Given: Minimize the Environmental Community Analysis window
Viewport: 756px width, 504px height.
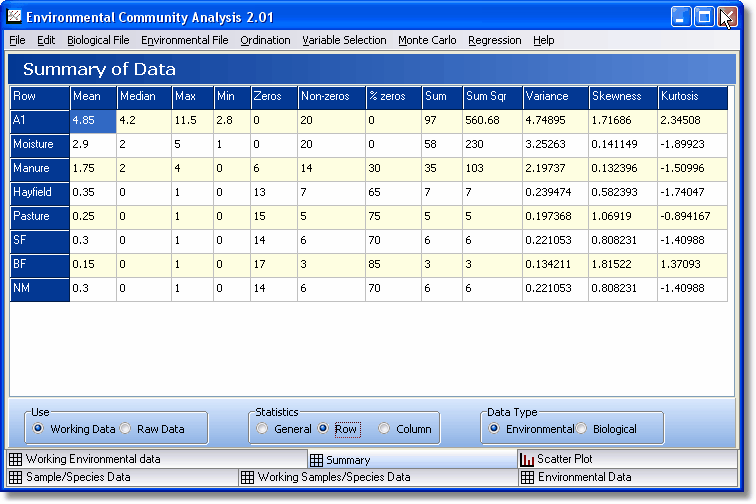Looking at the screenshot, I should 681,17.
